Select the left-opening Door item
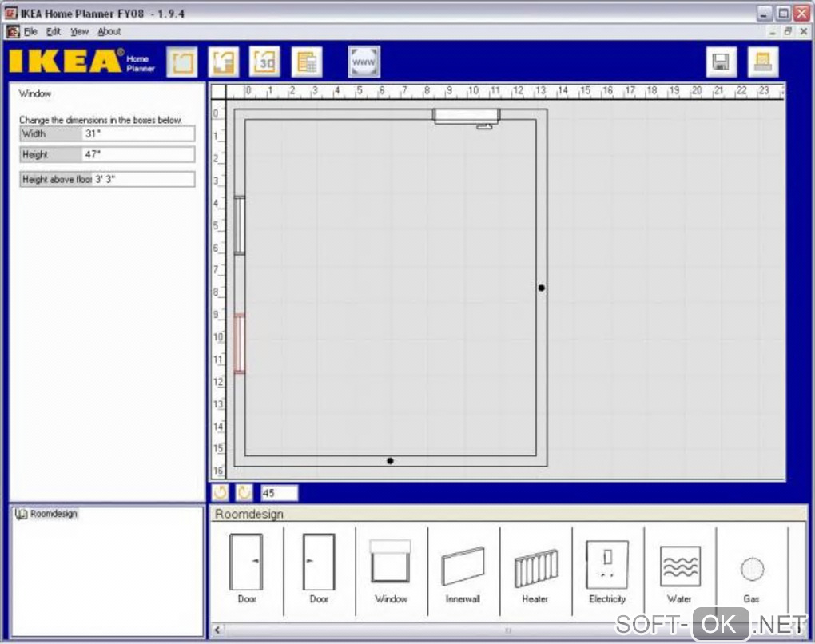Image resolution: width=815 pixels, height=644 pixels. 319,569
